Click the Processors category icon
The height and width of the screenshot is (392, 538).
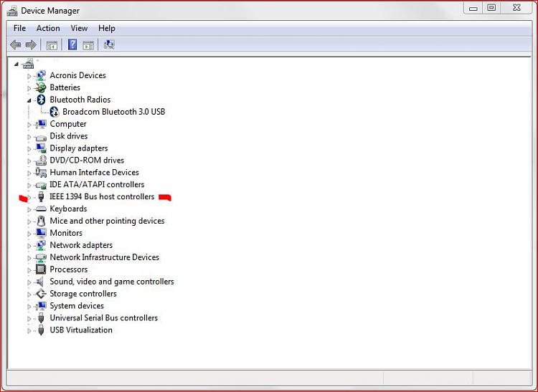41,269
